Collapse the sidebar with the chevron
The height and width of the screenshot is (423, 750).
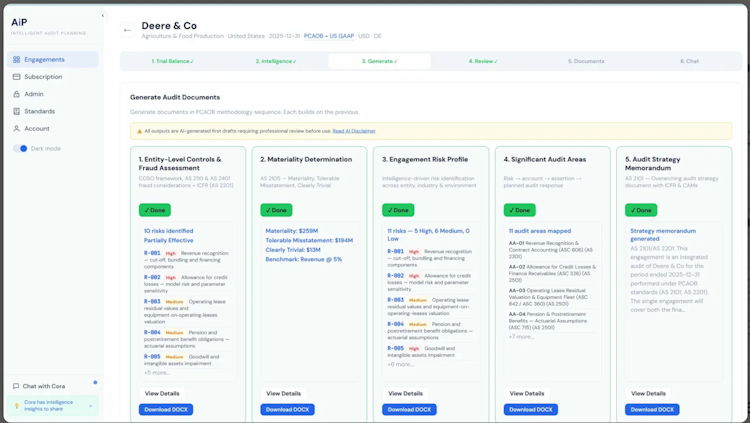pos(102,16)
